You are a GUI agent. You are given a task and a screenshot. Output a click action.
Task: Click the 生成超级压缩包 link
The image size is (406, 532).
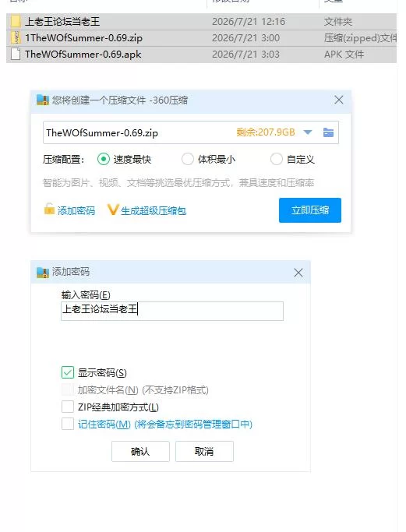pyautogui.click(x=154, y=210)
